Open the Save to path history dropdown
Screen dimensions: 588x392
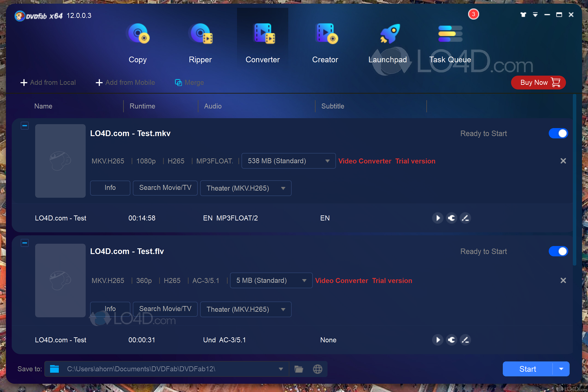pyautogui.click(x=280, y=369)
